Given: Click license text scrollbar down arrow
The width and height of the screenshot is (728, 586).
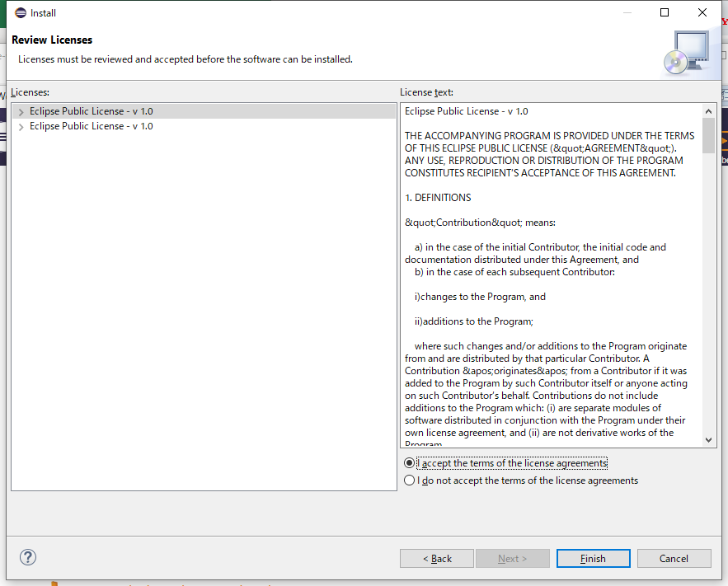Looking at the screenshot, I should [x=709, y=441].
